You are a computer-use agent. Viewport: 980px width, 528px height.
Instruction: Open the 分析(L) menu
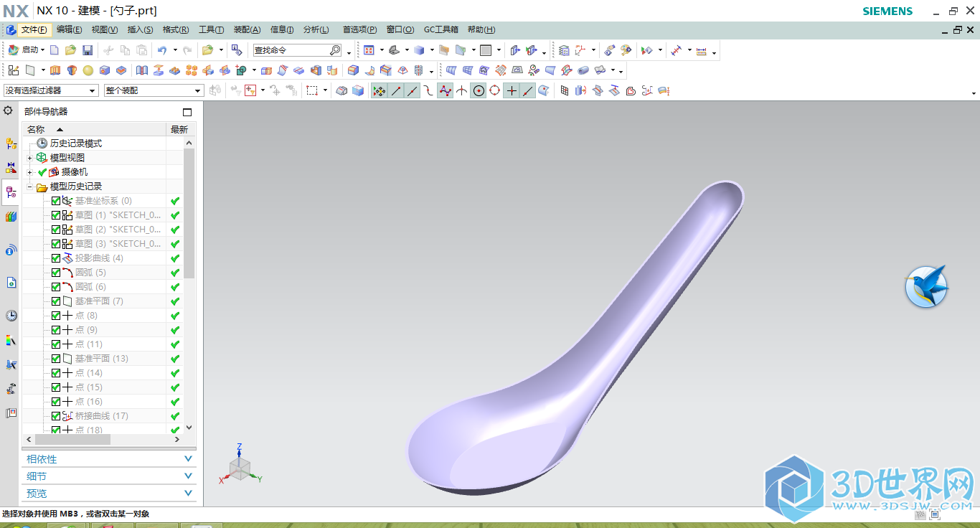(x=316, y=29)
